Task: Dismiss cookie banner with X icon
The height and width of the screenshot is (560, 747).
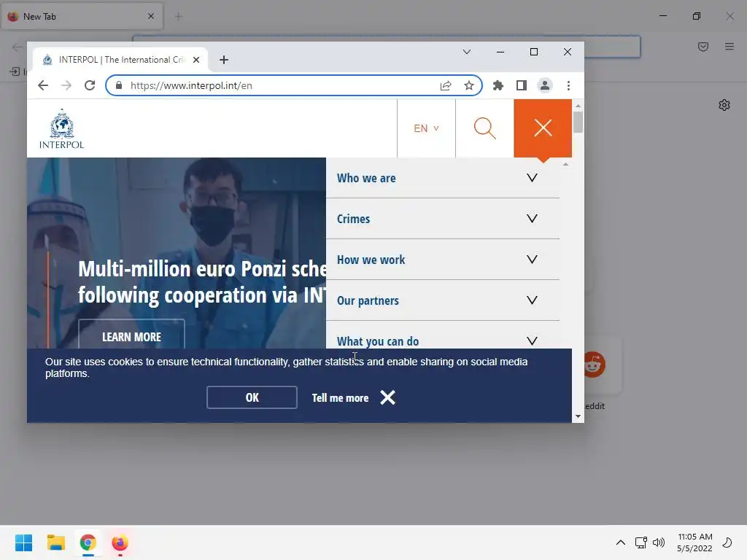Action: point(388,397)
